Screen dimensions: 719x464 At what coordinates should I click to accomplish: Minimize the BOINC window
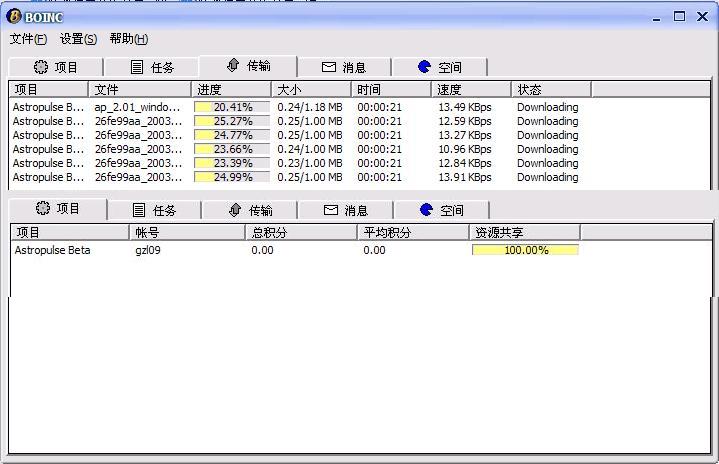click(657, 17)
